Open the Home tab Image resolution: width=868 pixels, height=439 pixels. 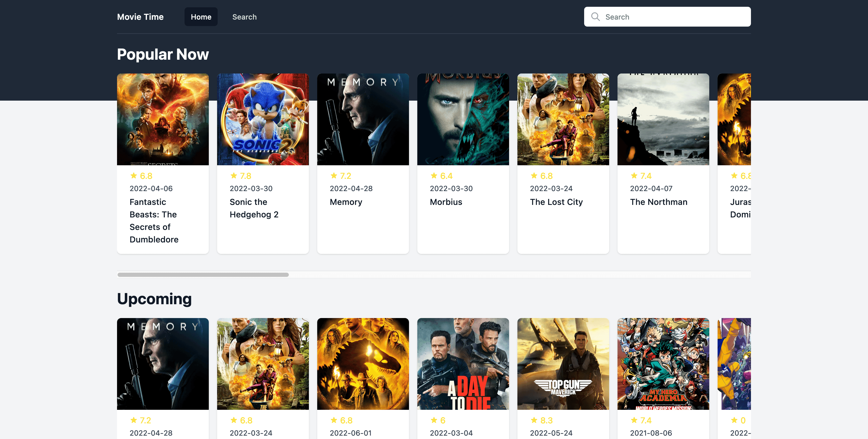pos(201,17)
